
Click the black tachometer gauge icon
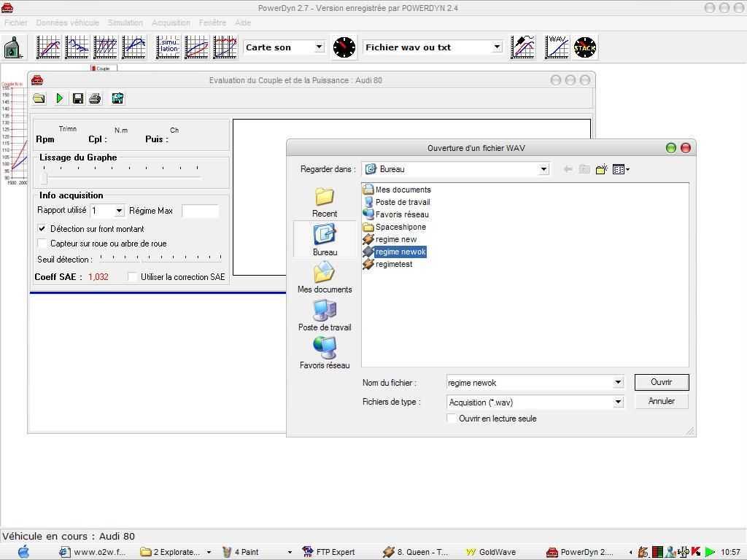(x=344, y=47)
